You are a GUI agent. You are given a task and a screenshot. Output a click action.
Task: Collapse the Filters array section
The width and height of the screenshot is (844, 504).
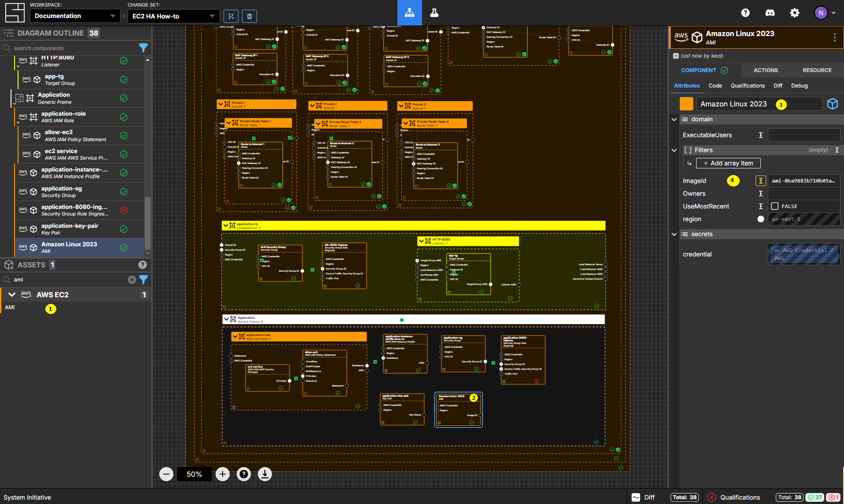[x=674, y=150]
